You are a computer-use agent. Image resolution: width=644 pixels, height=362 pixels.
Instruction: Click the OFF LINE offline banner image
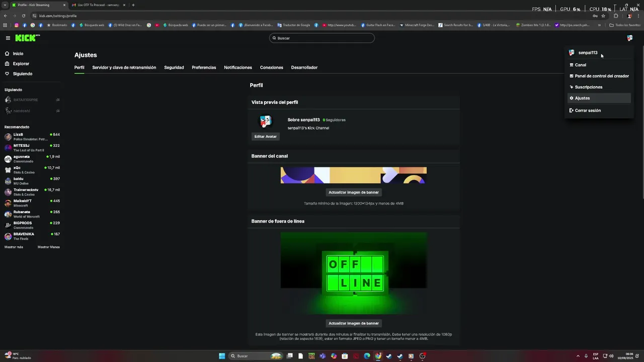point(354,274)
